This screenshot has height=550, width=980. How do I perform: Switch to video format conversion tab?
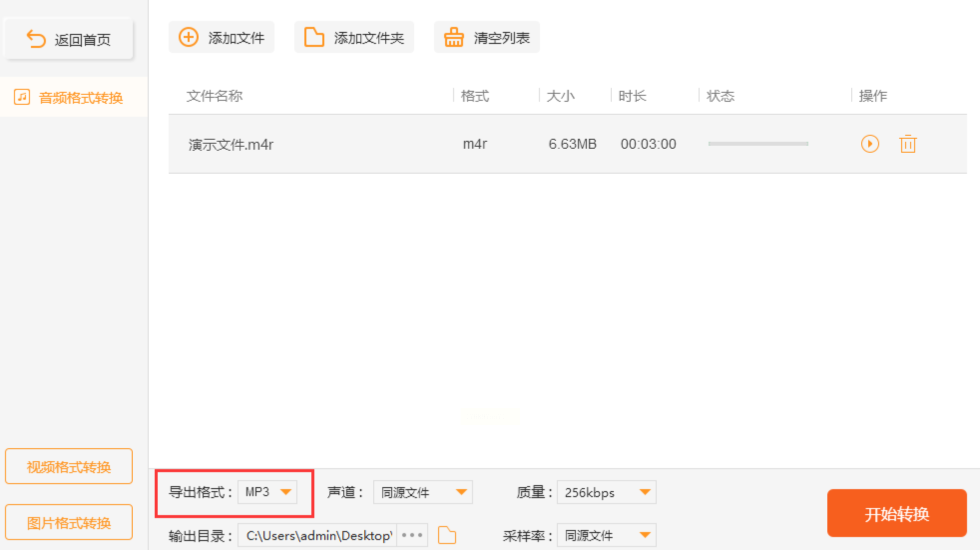tap(69, 467)
